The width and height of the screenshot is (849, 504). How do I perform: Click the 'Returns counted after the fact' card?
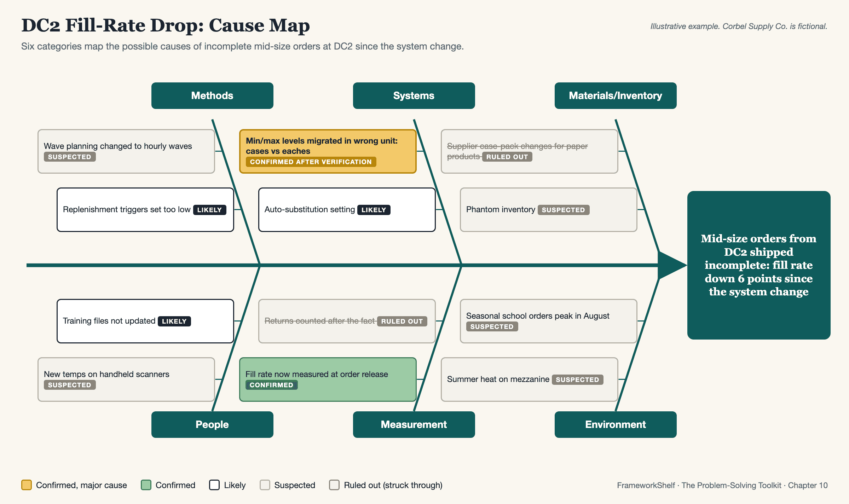(x=347, y=321)
